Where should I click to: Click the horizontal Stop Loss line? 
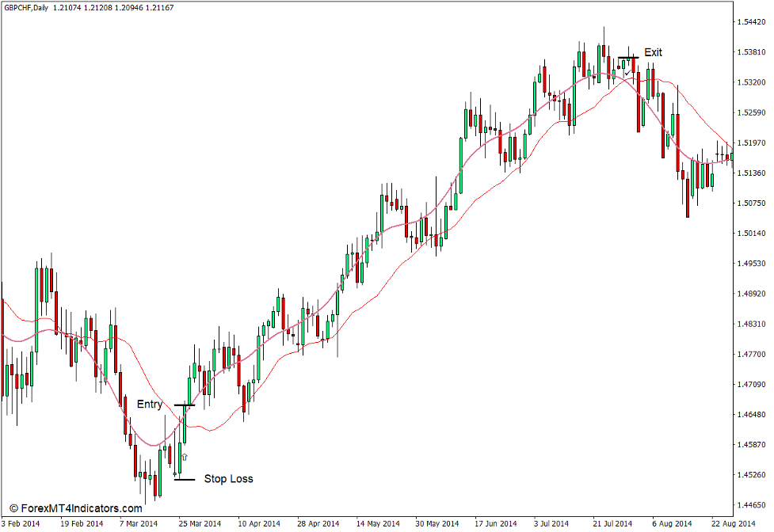pyautogui.click(x=183, y=479)
